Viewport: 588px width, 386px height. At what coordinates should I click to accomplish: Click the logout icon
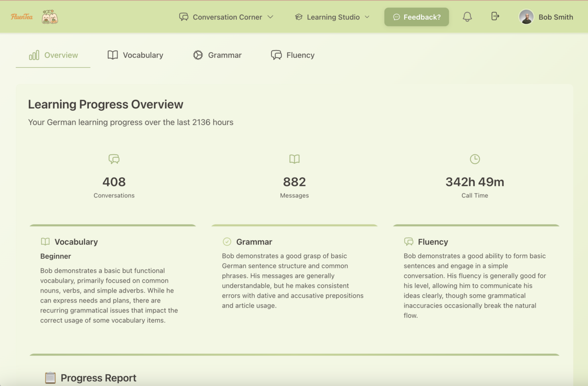tap(495, 16)
